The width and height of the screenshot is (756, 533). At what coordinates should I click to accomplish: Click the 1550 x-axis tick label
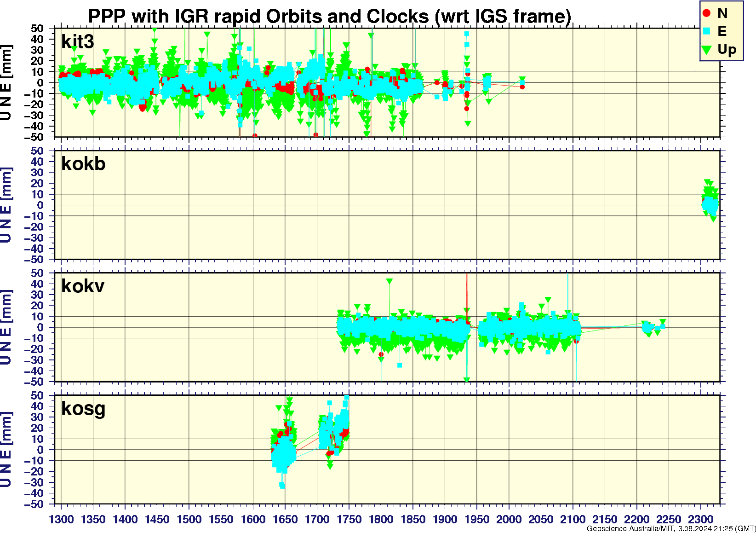point(221,519)
